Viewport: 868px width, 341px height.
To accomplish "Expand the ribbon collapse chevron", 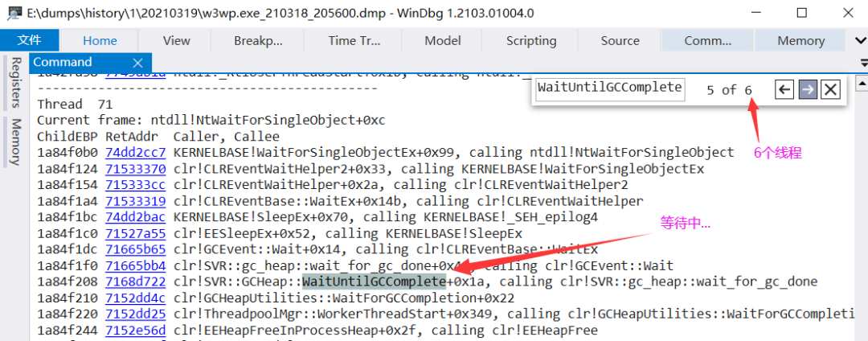I will point(860,40).
